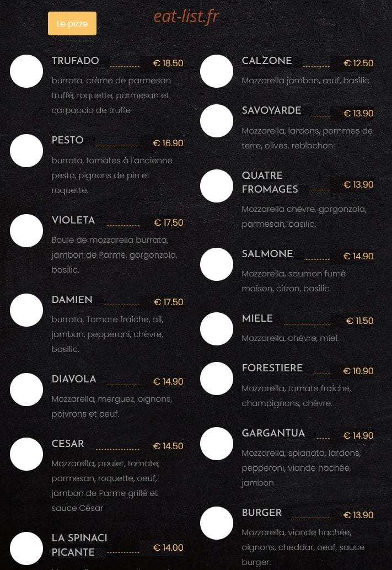Click the Diavola ingredients description text

112,407
